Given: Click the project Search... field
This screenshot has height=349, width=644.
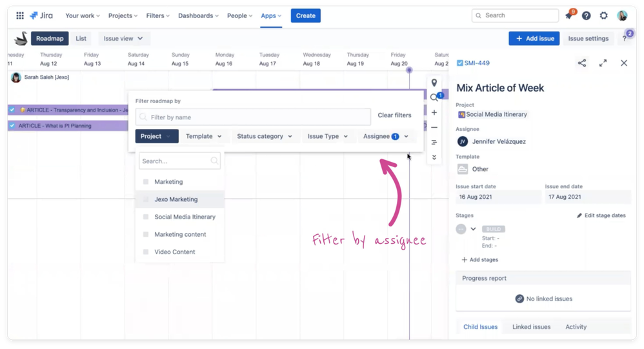Looking at the screenshot, I should coord(179,161).
